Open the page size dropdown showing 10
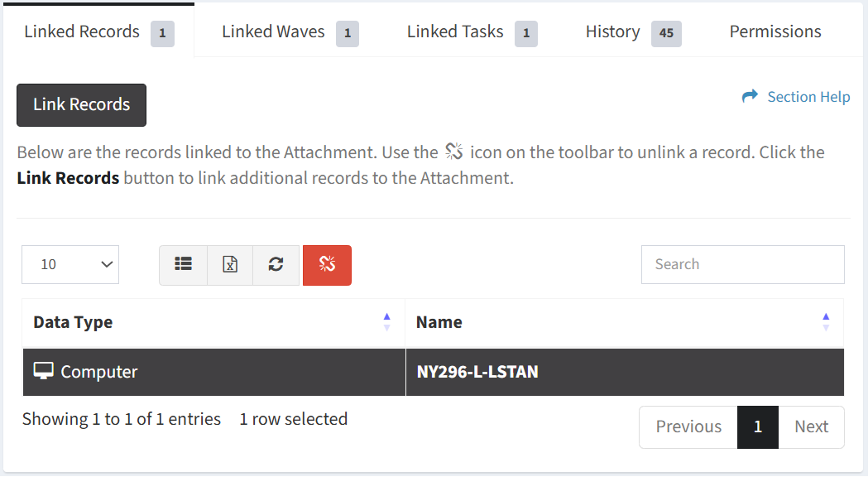 (x=70, y=264)
